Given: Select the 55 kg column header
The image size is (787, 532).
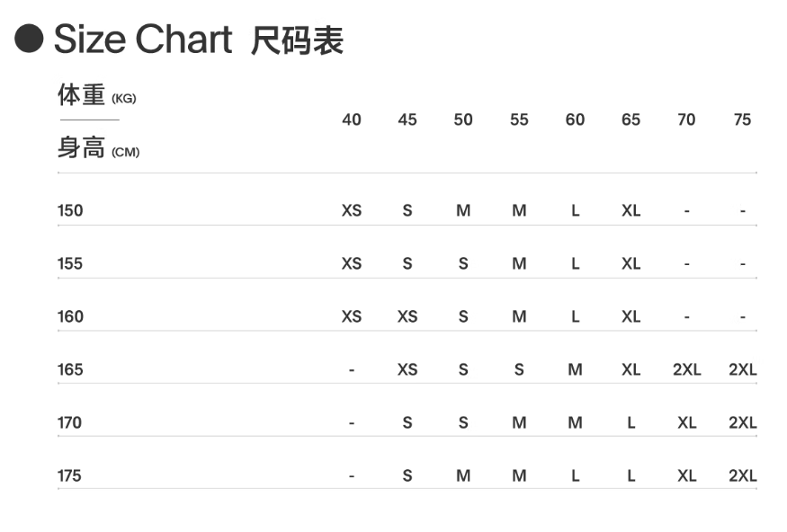Looking at the screenshot, I should (x=519, y=120).
